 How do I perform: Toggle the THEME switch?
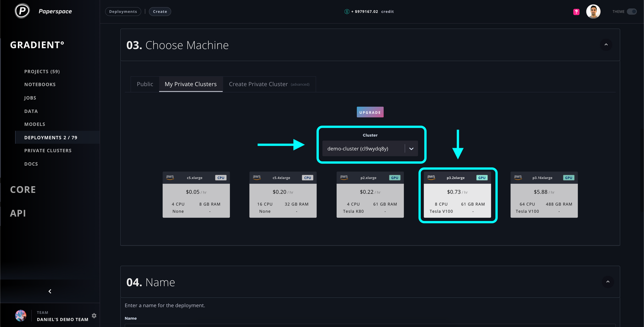(x=632, y=12)
